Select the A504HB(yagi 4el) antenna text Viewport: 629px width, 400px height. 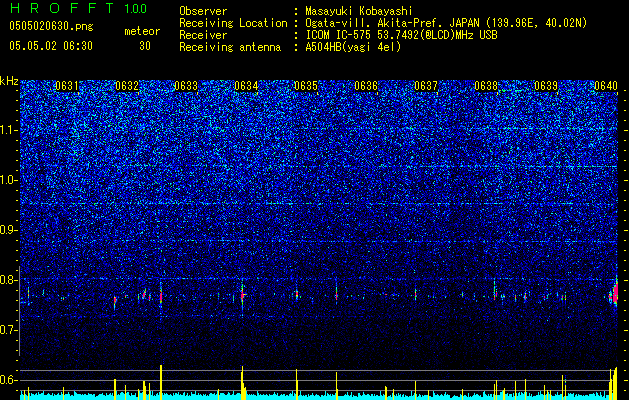pyautogui.click(x=353, y=47)
